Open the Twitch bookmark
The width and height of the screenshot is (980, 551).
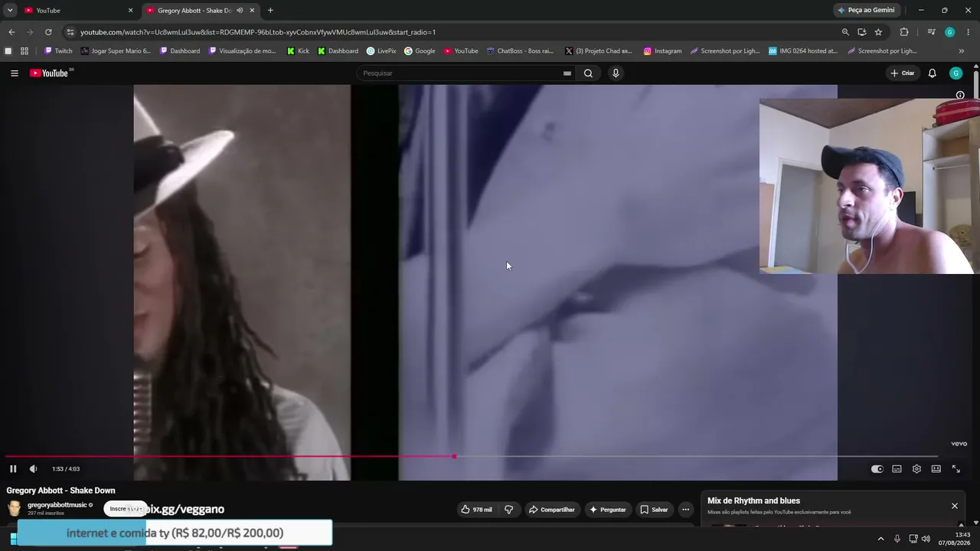58,51
